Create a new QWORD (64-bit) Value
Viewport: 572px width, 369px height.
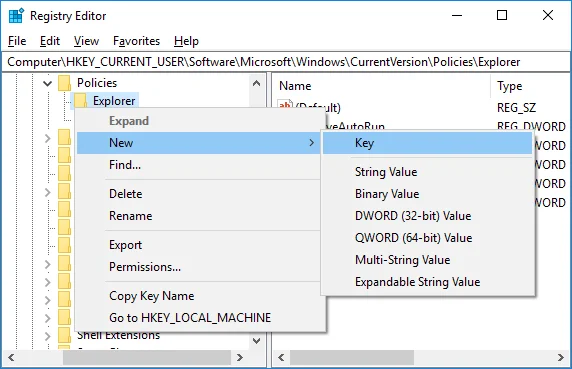[x=428, y=238]
